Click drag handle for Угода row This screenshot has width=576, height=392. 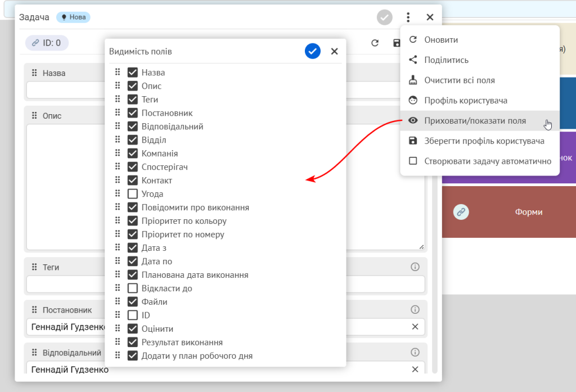[x=118, y=193]
